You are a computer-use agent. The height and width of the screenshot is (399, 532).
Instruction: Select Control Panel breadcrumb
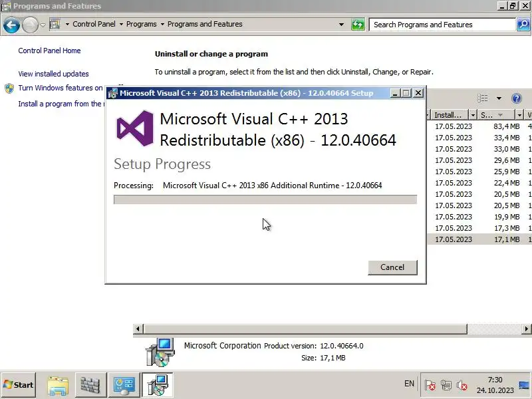pos(94,24)
